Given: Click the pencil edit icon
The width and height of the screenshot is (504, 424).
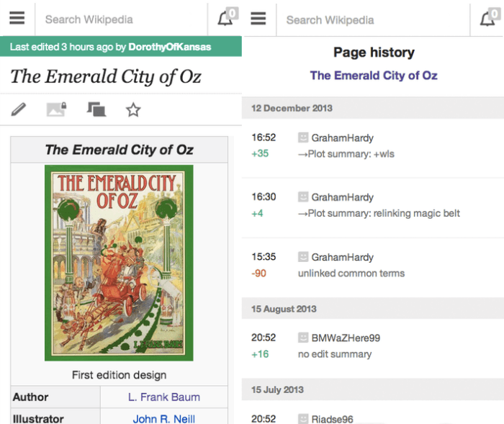Looking at the screenshot, I should 19,109.
